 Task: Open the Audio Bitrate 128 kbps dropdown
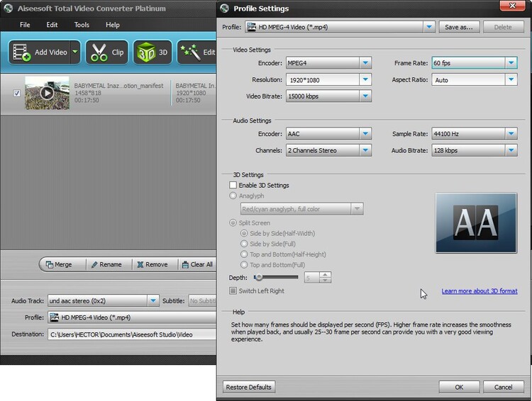[x=511, y=150]
